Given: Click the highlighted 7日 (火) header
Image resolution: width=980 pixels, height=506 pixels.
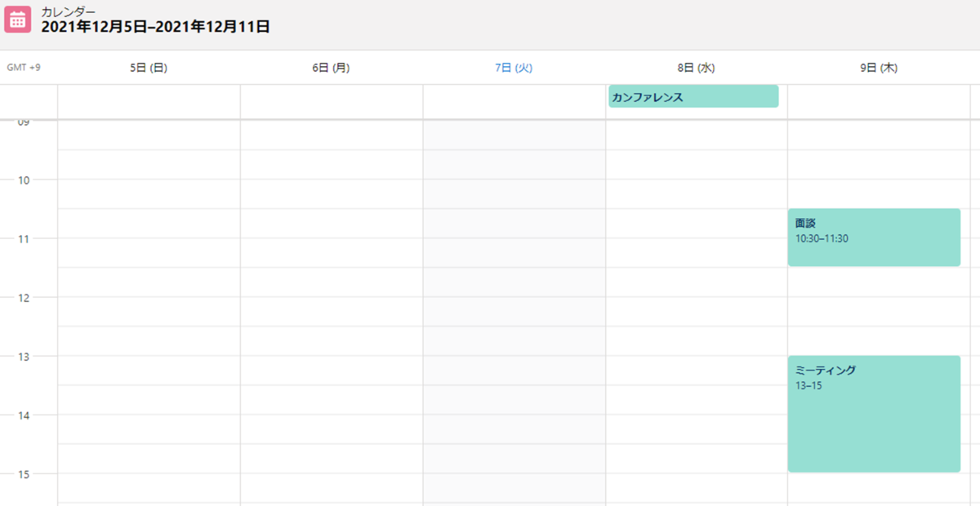Looking at the screenshot, I should click(514, 68).
